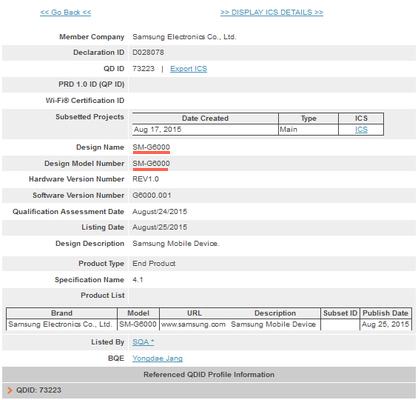Click 'Wi-Fi® Certification ID' label
The height and width of the screenshot is (400, 418).
pyautogui.click(x=85, y=100)
